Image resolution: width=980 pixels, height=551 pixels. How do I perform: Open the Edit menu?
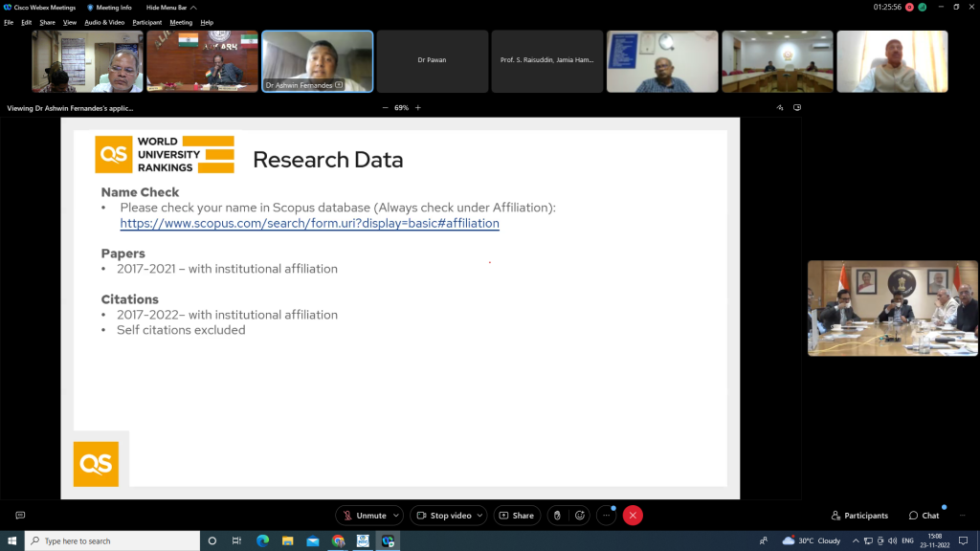tap(26, 23)
